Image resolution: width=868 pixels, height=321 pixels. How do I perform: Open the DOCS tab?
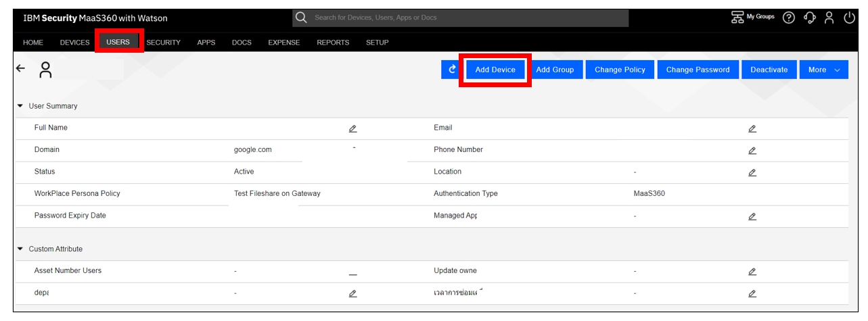242,43
